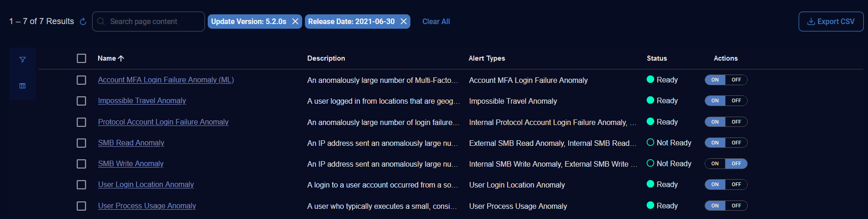
Task: Open User Login Location Anomaly details
Action: [x=146, y=185]
